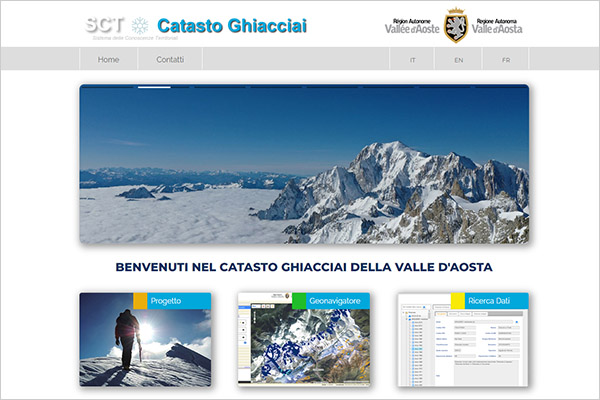Click the Mont Blanc banner image
The image size is (600, 400).
pyautogui.click(x=304, y=165)
